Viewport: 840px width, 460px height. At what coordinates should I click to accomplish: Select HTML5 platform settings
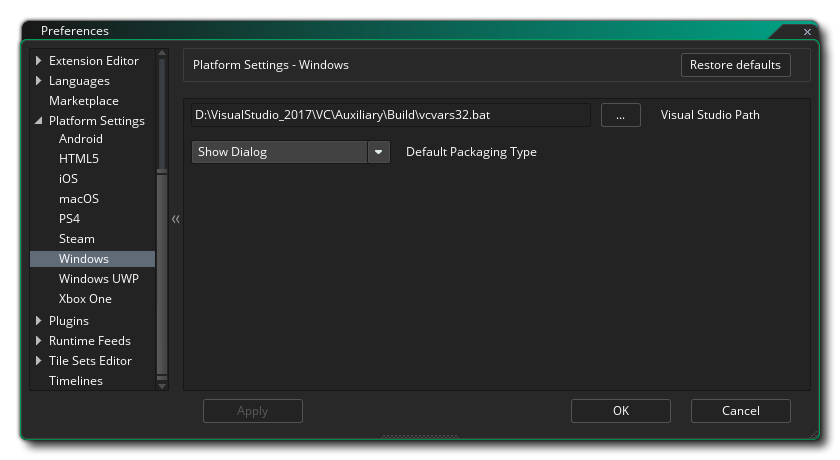click(78, 159)
